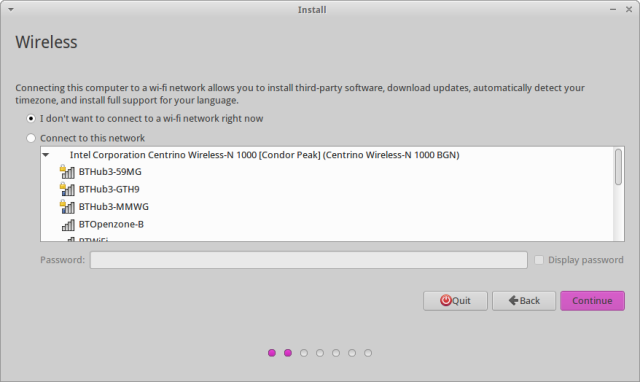This screenshot has height=382, width=640.
Task: Collapse the Intel Corporation Centrino adapter tree
Action: pos(46,155)
